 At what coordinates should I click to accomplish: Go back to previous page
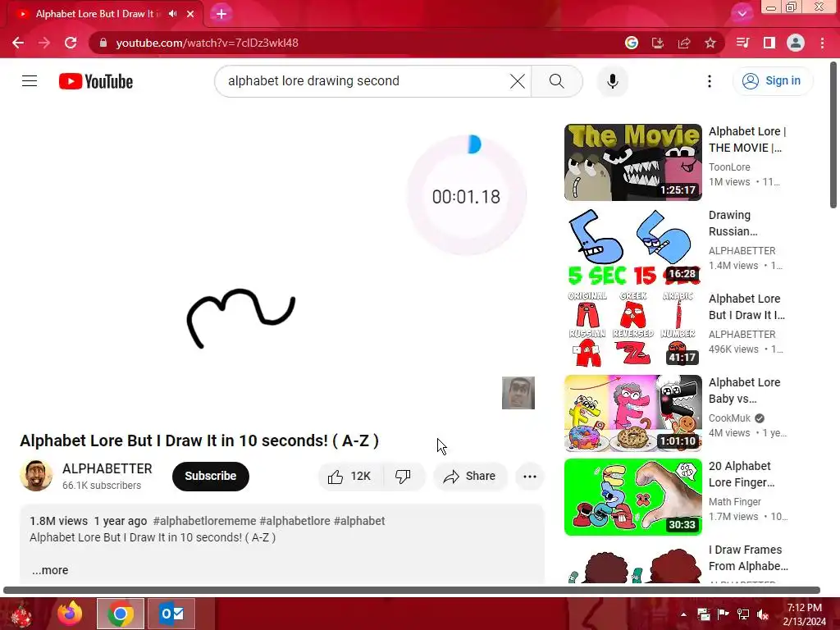[18, 43]
